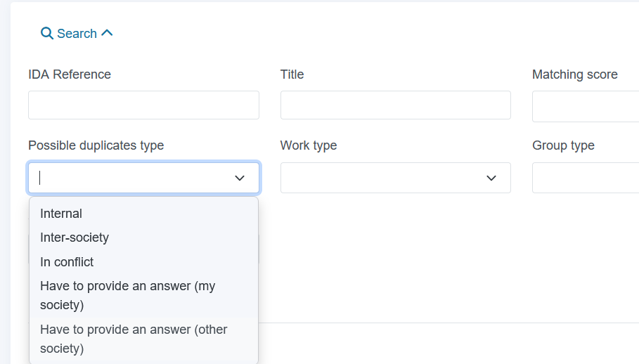Screen dimensions: 639x364
Task: Open the Work type dropdown arrow
Action: pyautogui.click(x=491, y=178)
